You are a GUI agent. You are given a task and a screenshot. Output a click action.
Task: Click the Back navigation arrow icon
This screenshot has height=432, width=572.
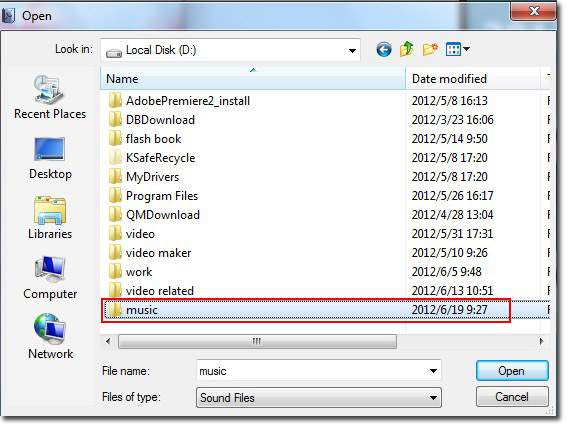click(x=384, y=49)
